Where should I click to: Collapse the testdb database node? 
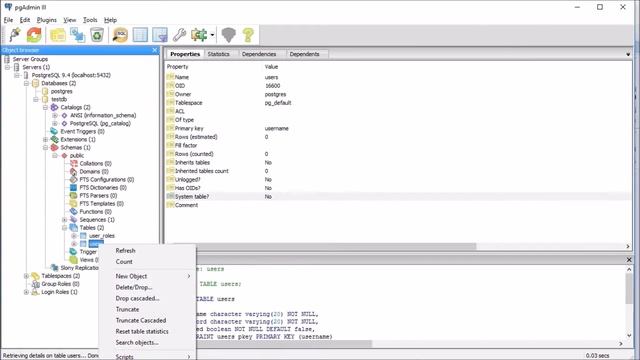36,99
